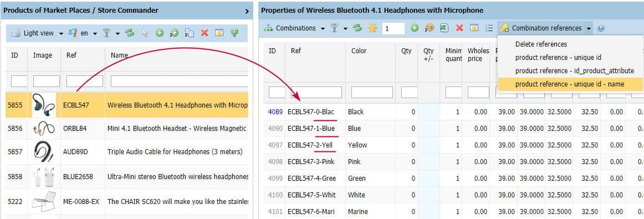Delete selected product with red X
Screen dimensions: 644x219
pyautogui.click(x=204, y=33)
